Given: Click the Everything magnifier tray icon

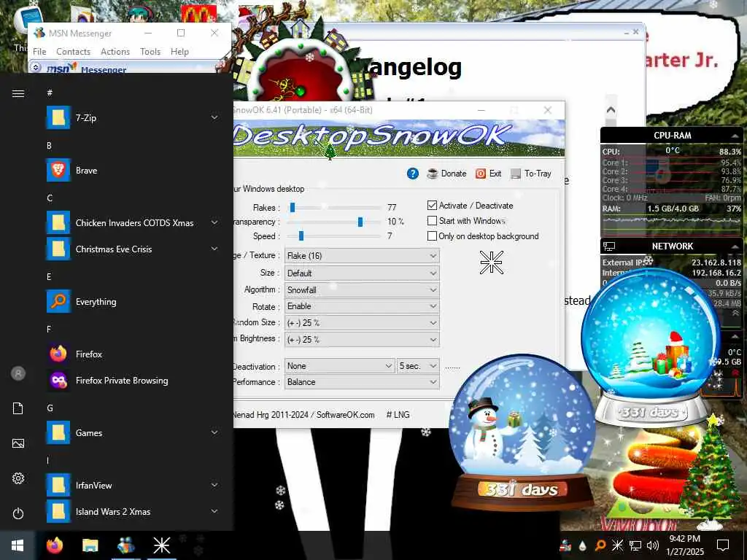Looking at the screenshot, I should [x=600, y=545].
